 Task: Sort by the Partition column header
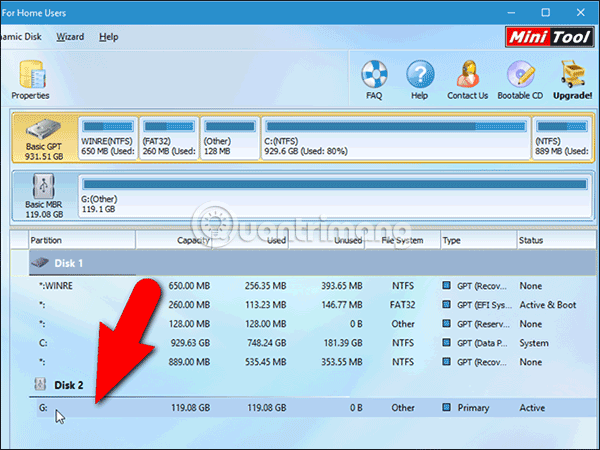(82, 240)
